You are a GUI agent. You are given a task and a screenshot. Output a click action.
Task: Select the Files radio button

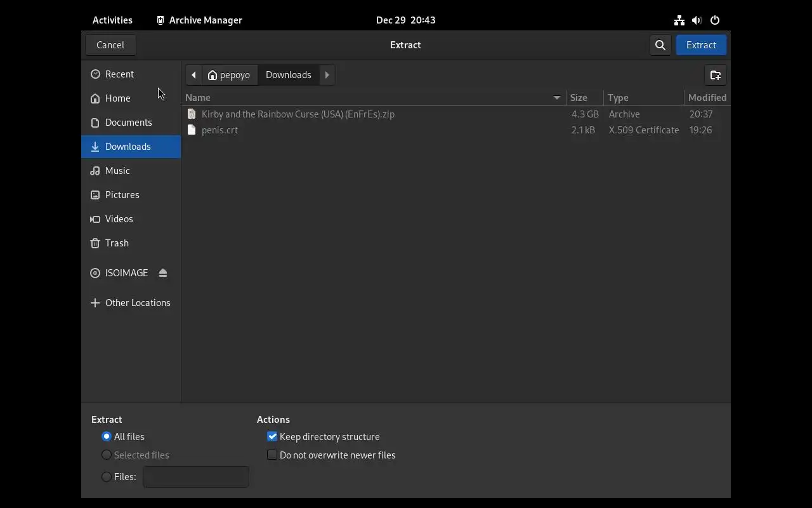(x=107, y=477)
